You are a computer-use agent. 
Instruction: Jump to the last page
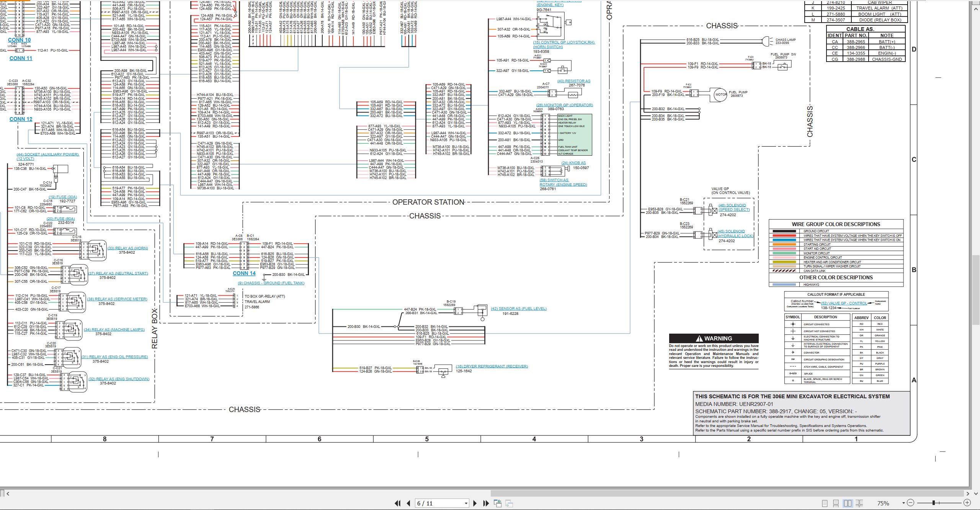486,503
